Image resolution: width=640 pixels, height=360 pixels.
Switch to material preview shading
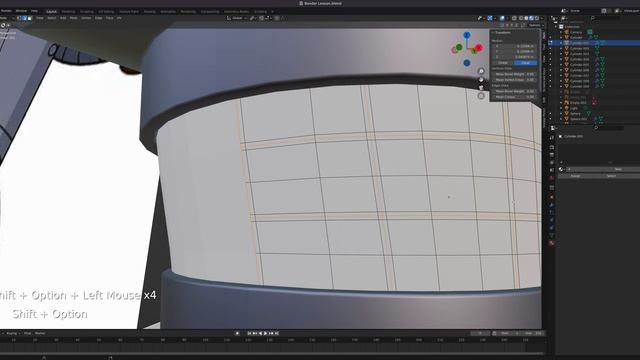pyautogui.click(x=531, y=18)
